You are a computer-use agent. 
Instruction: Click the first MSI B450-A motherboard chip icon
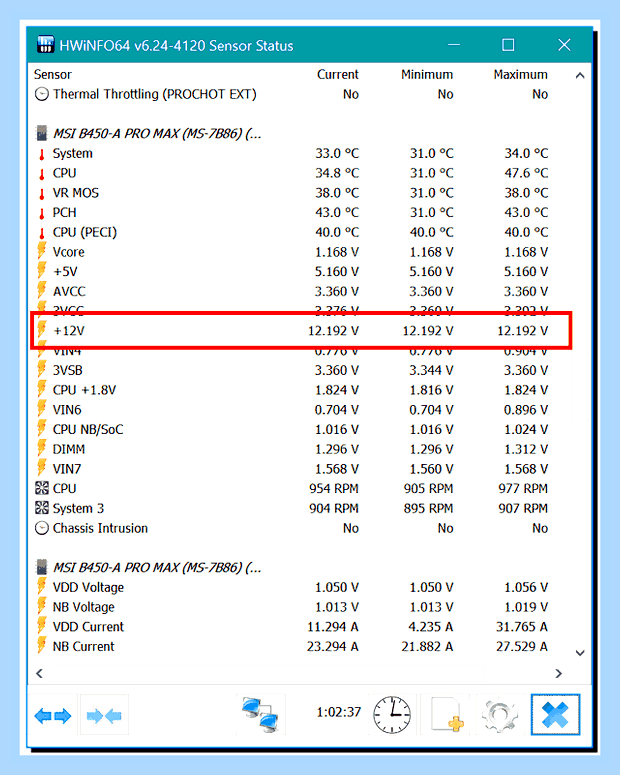[42, 133]
